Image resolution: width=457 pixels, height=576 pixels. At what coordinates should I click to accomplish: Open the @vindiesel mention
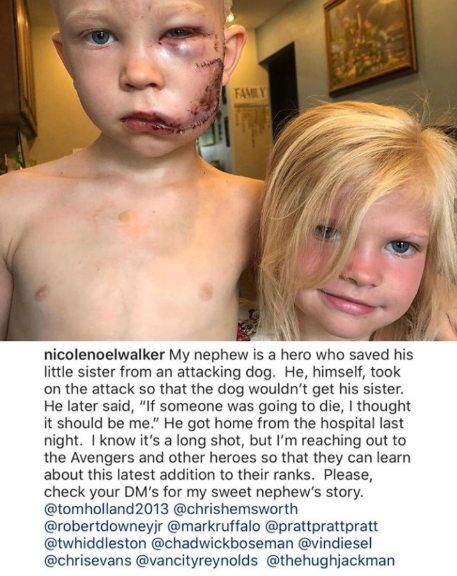pos(335,543)
